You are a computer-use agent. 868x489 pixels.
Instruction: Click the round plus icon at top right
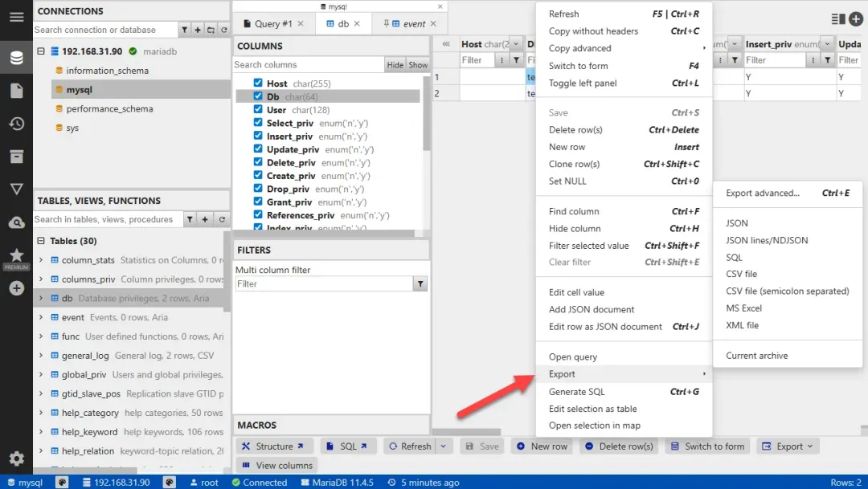pos(857,18)
